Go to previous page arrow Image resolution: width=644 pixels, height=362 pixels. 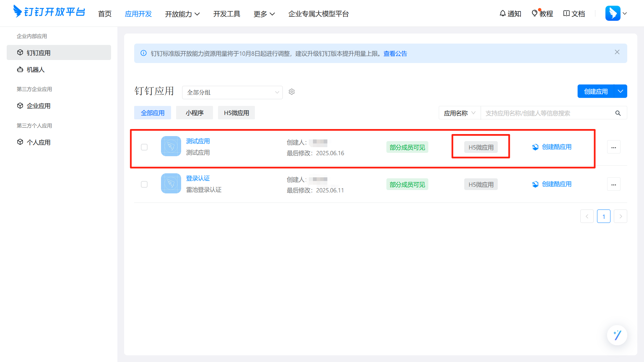click(x=587, y=217)
